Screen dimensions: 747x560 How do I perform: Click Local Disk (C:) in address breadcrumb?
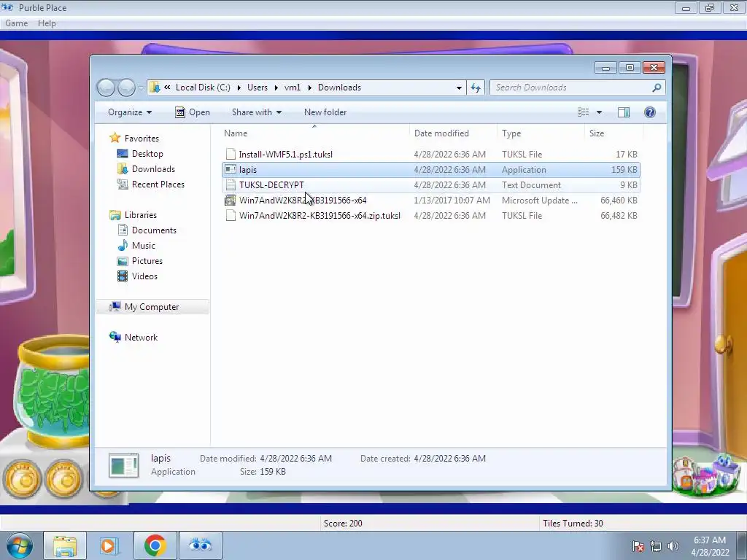point(203,87)
